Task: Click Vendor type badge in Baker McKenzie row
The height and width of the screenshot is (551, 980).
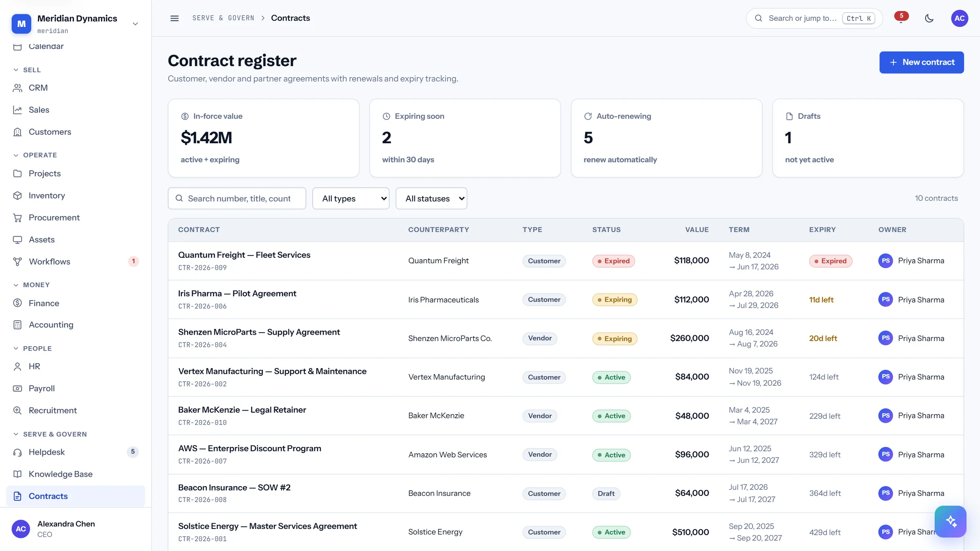Action: click(539, 416)
